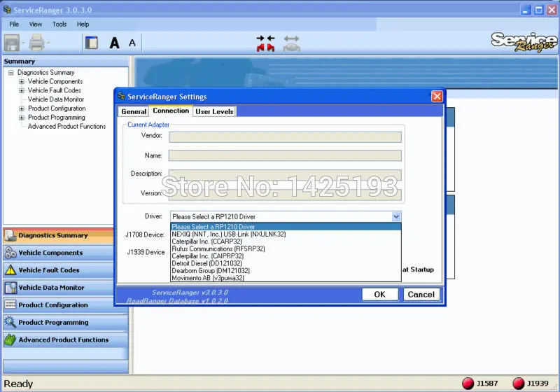Select Caterpillar Inc. (CAIPRP32) driver
Screen dimensions: 560x392
(286, 256)
